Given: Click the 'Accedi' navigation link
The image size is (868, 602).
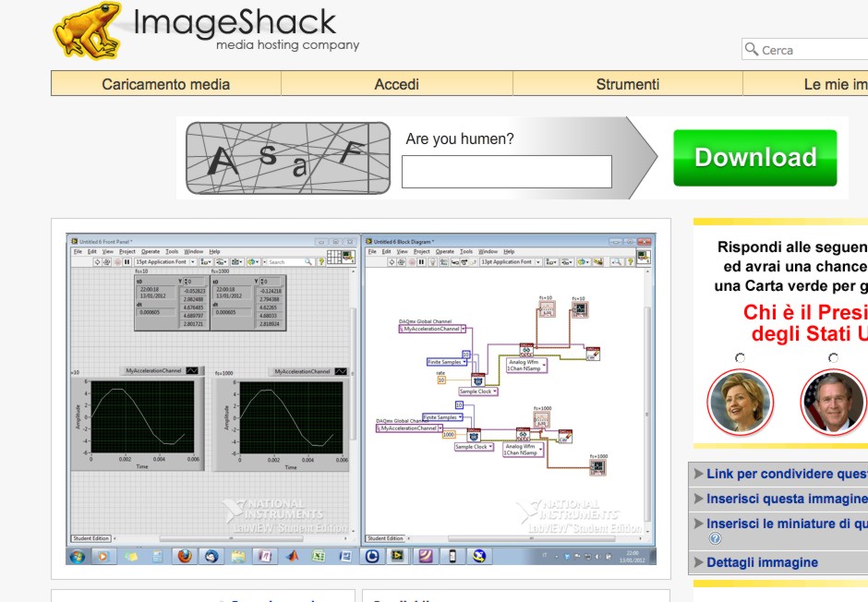Looking at the screenshot, I should pos(396,84).
